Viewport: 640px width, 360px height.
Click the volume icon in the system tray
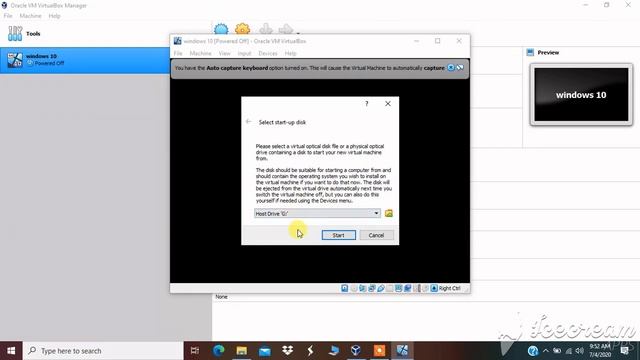tap(579, 351)
